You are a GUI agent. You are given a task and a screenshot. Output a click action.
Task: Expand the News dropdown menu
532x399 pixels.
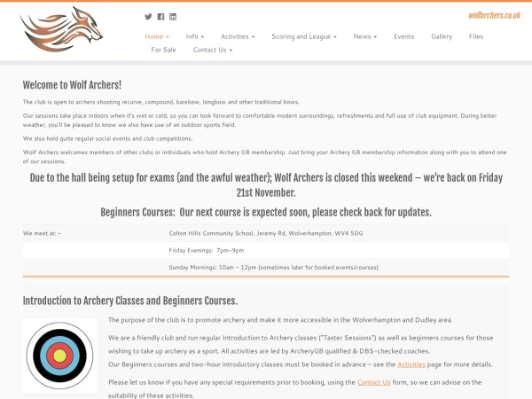(x=365, y=36)
